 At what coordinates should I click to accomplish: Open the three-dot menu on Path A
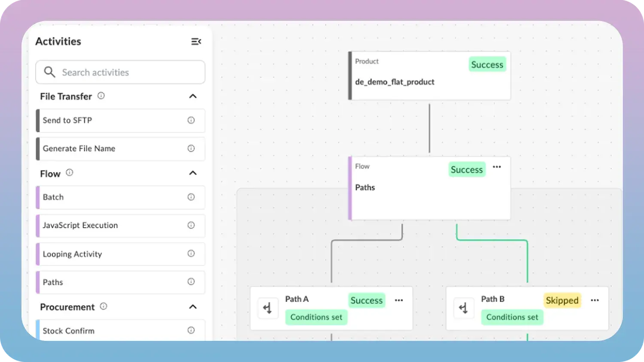coord(399,300)
